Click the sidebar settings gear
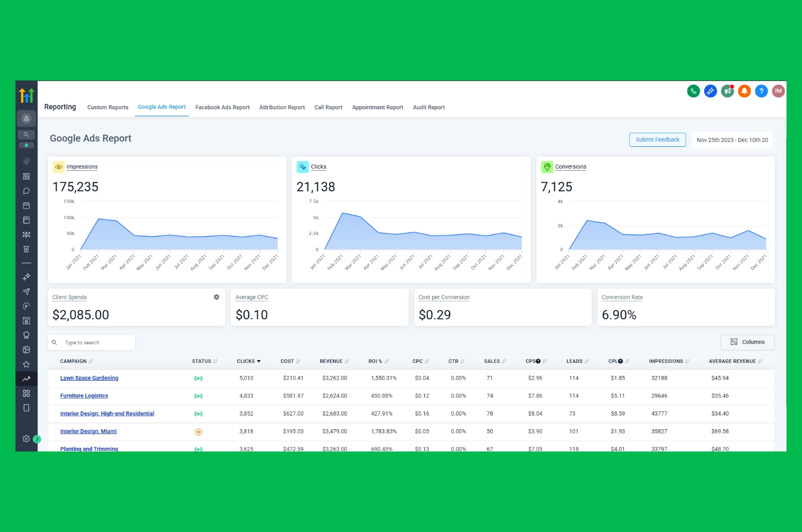The height and width of the screenshot is (532, 802). pos(26,438)
